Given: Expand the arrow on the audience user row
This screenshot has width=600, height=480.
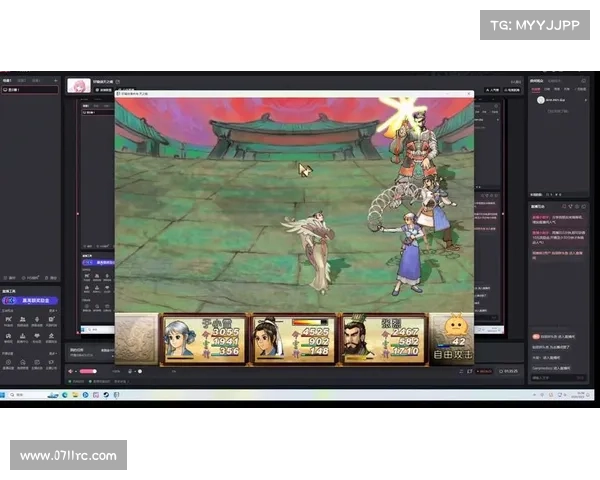Looking at the screenshot, I should click(585, 100).
